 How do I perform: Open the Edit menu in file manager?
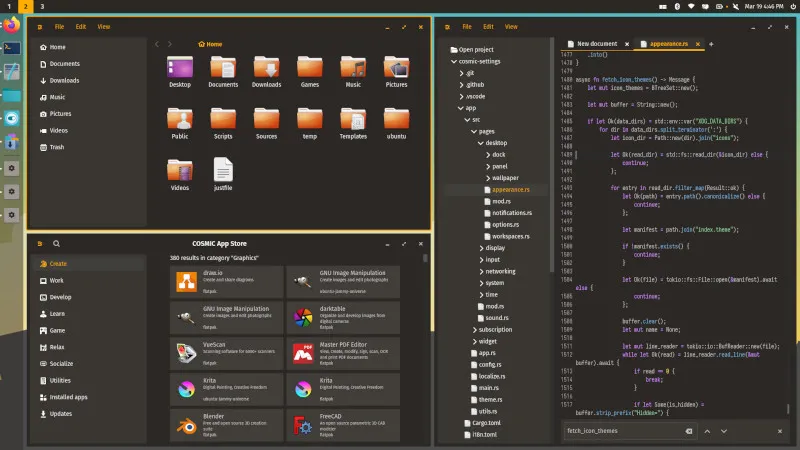click(x=81, y=27)
